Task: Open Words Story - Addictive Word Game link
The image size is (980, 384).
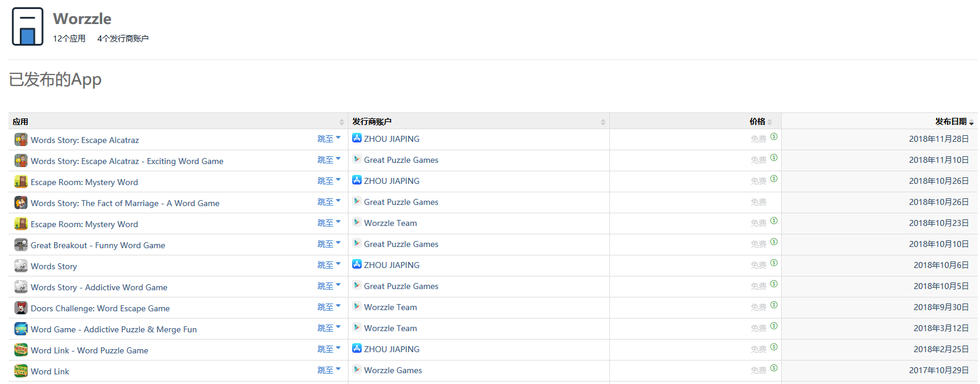Action: (99, 287)
